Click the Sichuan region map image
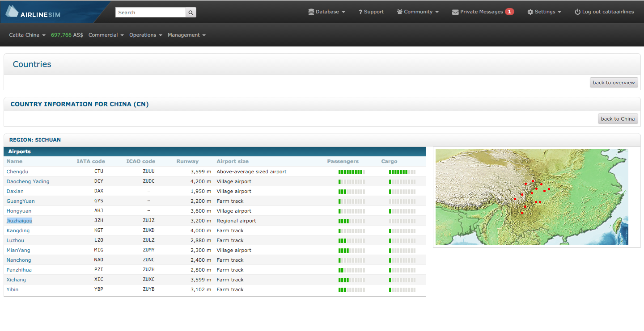Image resolution: width=644 pixels, height=331 pixels. (532, 197)
